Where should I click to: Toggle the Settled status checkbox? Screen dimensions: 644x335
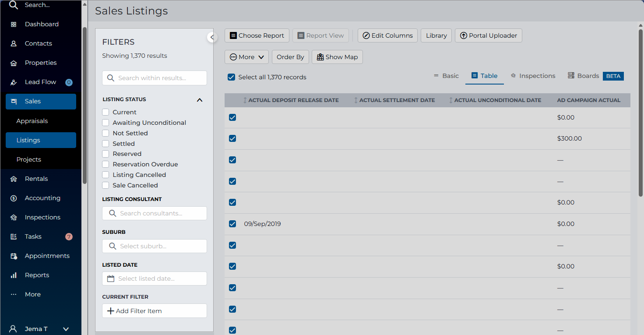(x=106, y=144)
